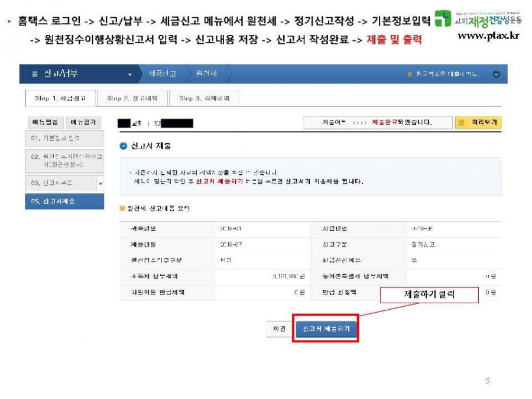Click the 신고서 제출하기 button

pyautogui.click(x=326, y=329)
